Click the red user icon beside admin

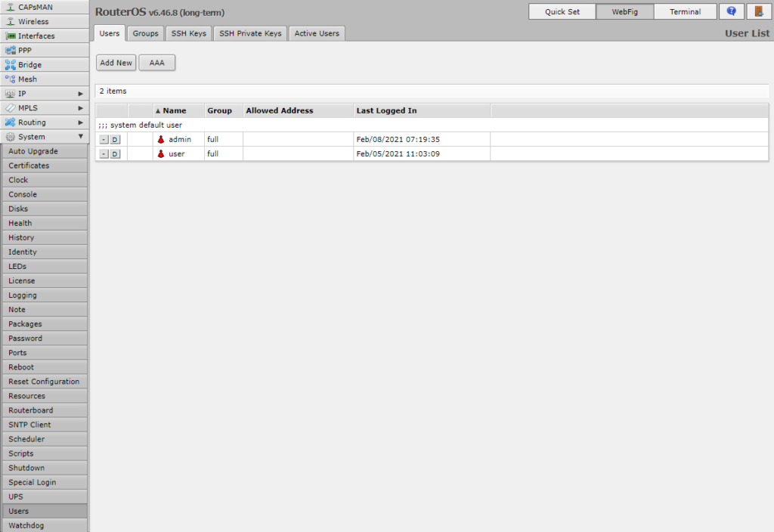[x=161, y=140]
